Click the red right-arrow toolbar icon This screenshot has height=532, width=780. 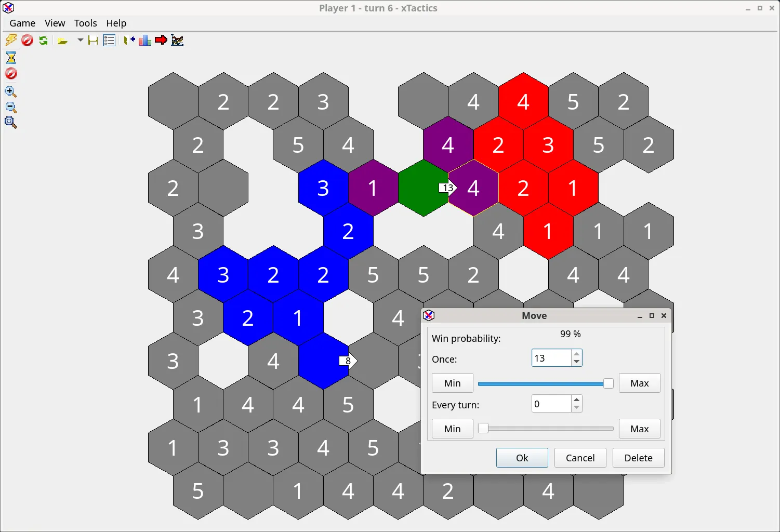pyautogui.click(x=161, y=40)
